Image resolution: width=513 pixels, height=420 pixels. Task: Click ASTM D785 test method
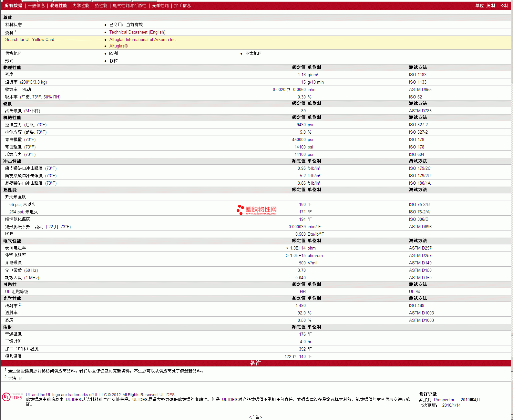coord(420,111)
